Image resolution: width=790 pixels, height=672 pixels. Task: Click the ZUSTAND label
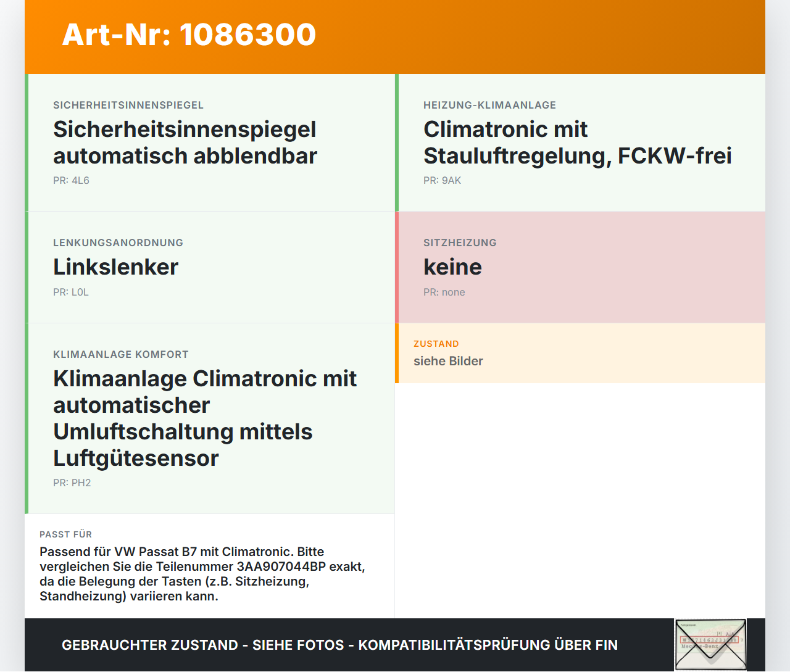[x=436, y=344]
